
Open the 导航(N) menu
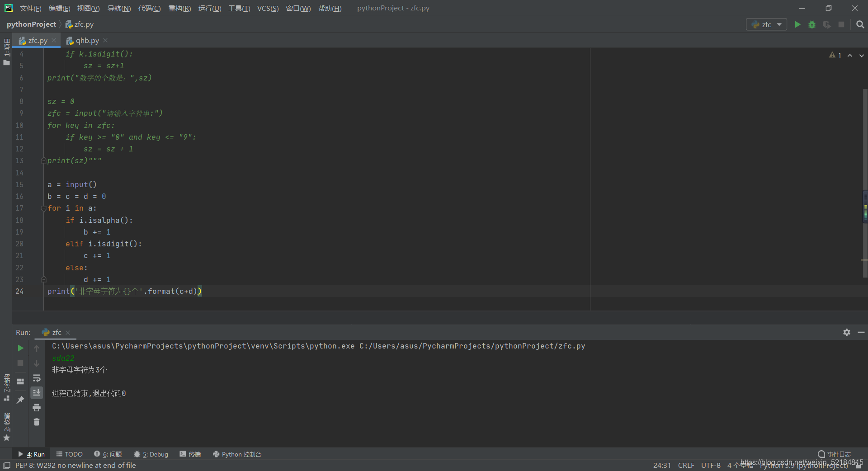(x=119, y=9)
